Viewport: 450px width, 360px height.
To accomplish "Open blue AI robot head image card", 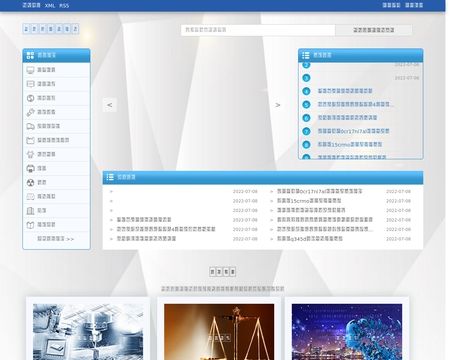I will pos(347,332).
